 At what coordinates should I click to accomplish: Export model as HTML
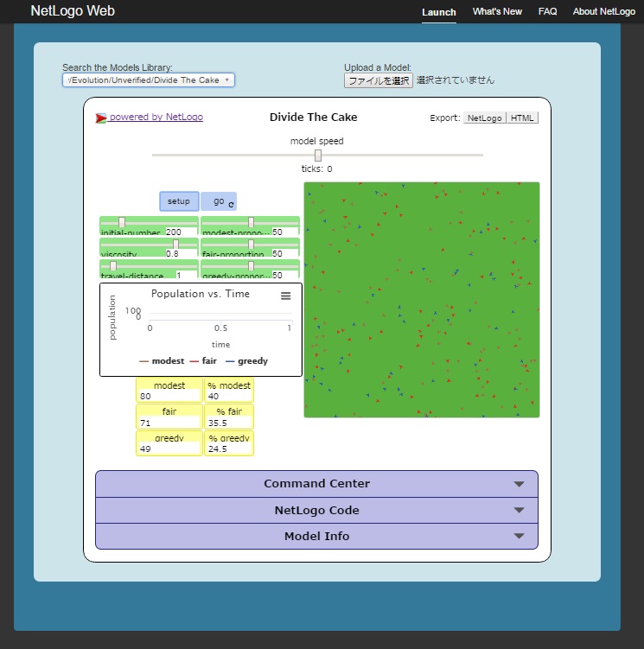(522, 118)
